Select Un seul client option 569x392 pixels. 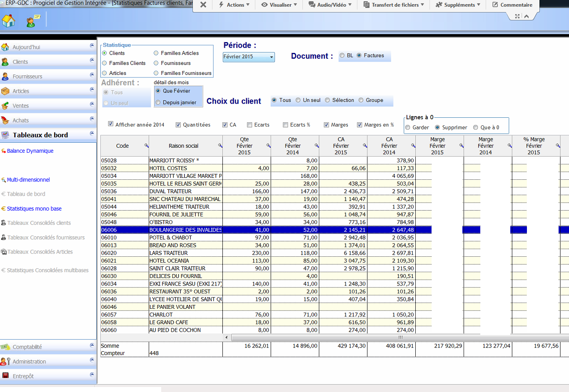[298, 100]
